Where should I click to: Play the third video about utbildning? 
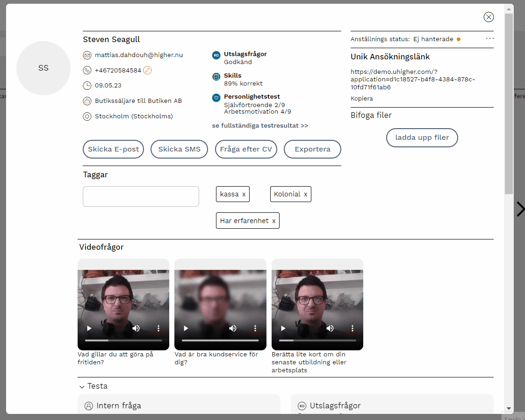point(283,328)
